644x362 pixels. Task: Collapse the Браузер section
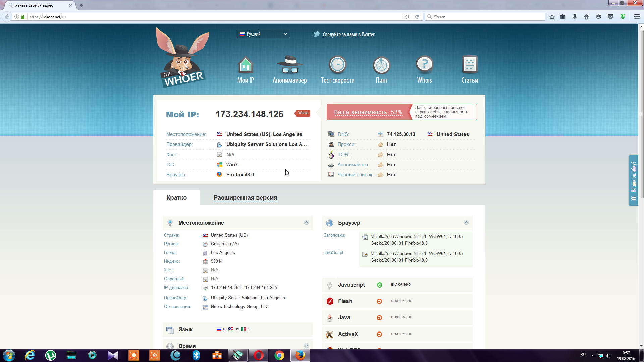click(466, 222)
